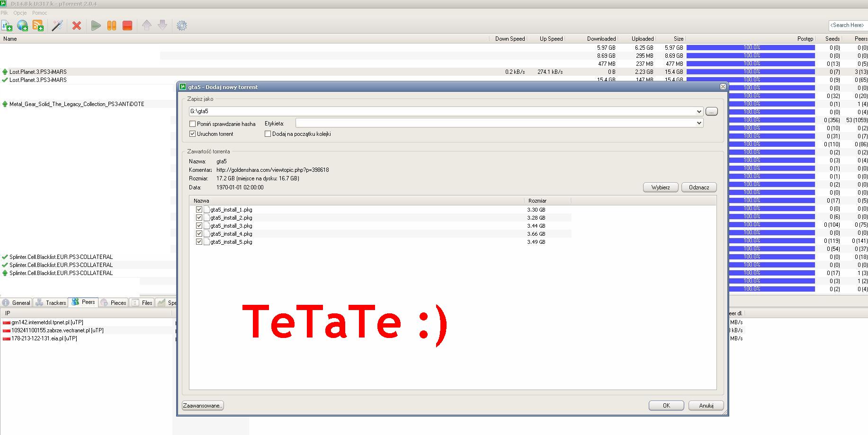Click status icon of Metal_Gear_Solid torrent
The width and height of the screenshot is (868, 435).
tap(5, 104)
